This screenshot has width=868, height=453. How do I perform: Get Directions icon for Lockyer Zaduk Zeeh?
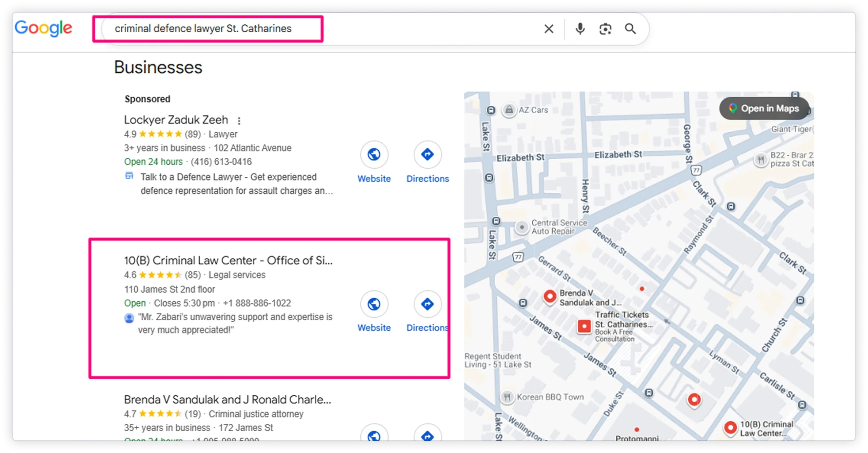click(427, 155)
